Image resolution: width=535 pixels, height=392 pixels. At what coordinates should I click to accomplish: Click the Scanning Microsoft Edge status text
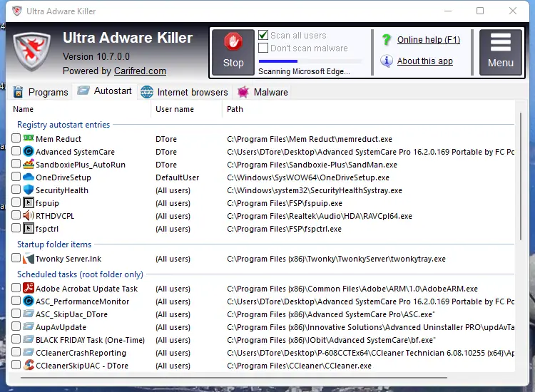pyautogui.click(x=304, y=71)
